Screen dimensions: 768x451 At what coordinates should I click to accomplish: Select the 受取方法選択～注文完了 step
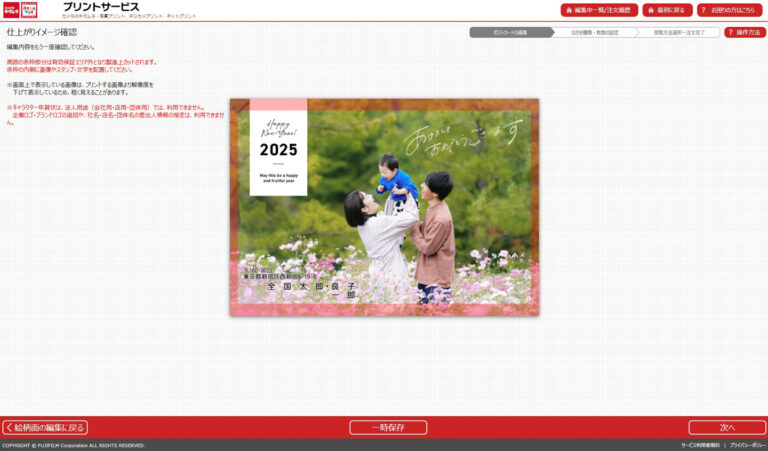pos(678,32)
